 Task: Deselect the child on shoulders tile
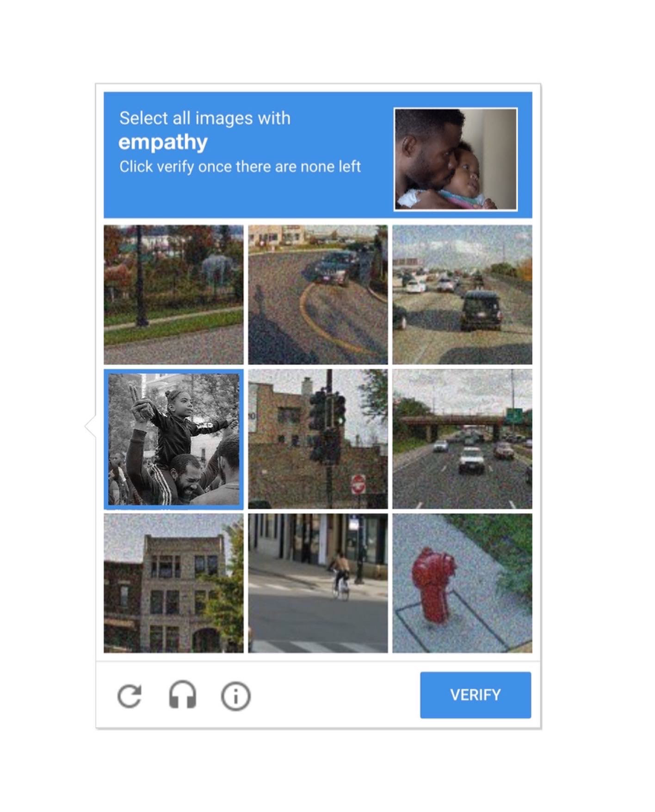click(173, 439)
